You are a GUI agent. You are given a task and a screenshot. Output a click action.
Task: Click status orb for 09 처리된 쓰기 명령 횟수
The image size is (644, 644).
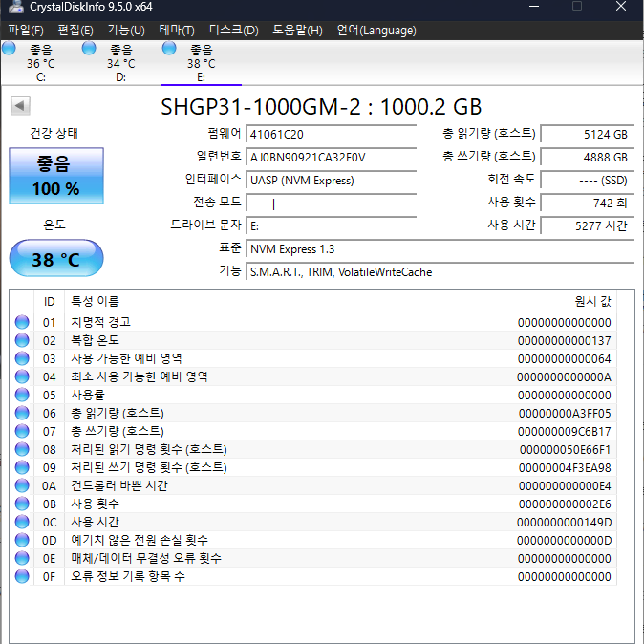pos(22,467)
